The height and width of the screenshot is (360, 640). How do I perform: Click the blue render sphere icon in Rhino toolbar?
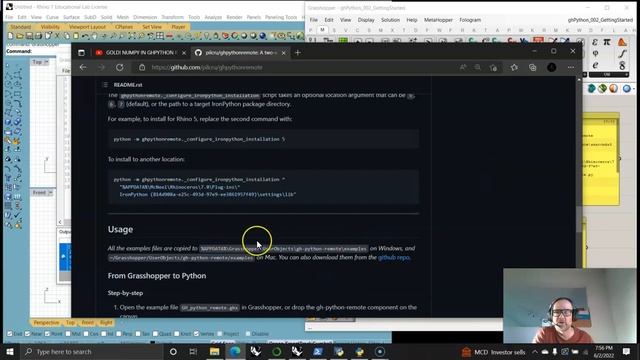[263, 36]
